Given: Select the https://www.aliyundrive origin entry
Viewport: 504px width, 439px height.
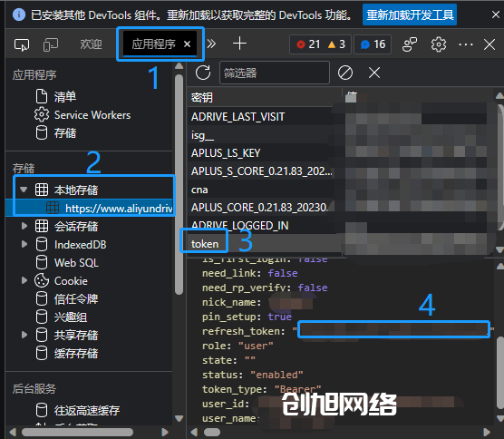Looking at the screenshot, I should pyautogui.click(x=119, y=209).
